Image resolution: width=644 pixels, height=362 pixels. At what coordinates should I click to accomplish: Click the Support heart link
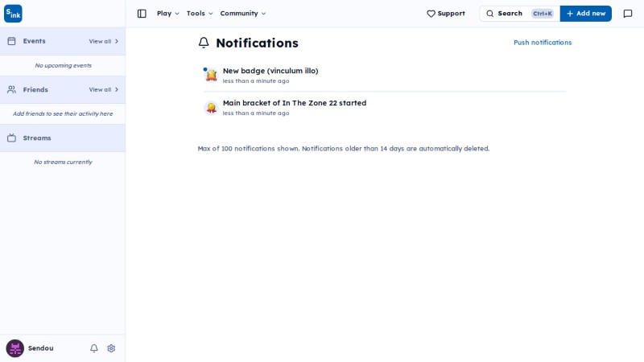point(446,14)
